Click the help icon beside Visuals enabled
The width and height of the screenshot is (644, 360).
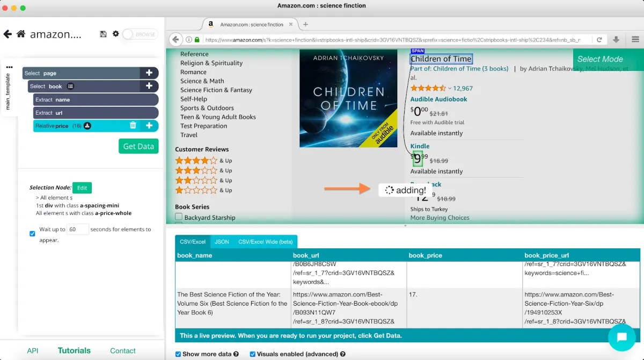tap(343, 355)
